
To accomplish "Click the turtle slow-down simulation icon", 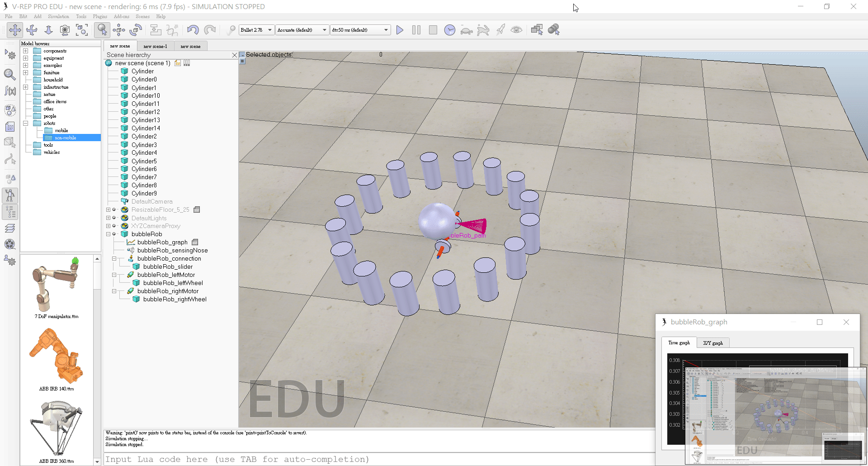I will 467,30.
